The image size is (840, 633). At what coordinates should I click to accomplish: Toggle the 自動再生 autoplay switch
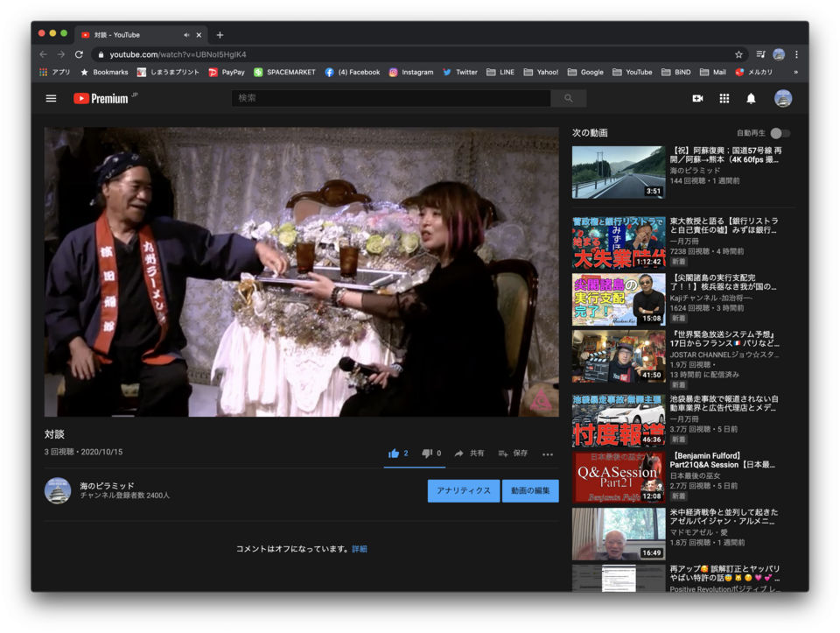pyautogui.click(x=780, y=133)
